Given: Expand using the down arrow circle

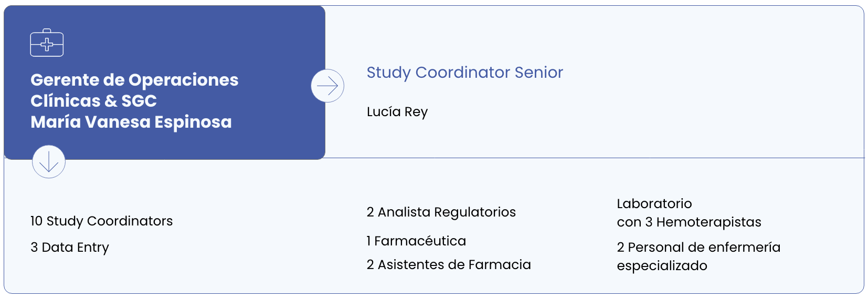Looking at the screenshot, I should (x=49, y=162).
